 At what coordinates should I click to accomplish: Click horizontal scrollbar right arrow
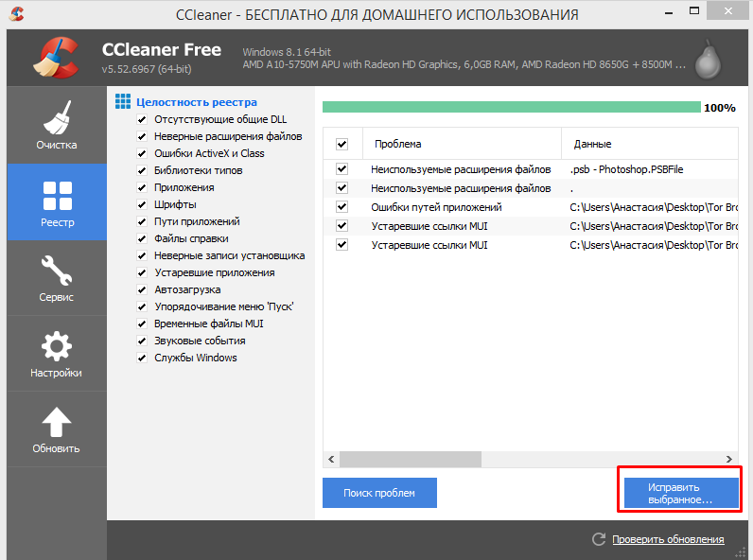(729, 459)
